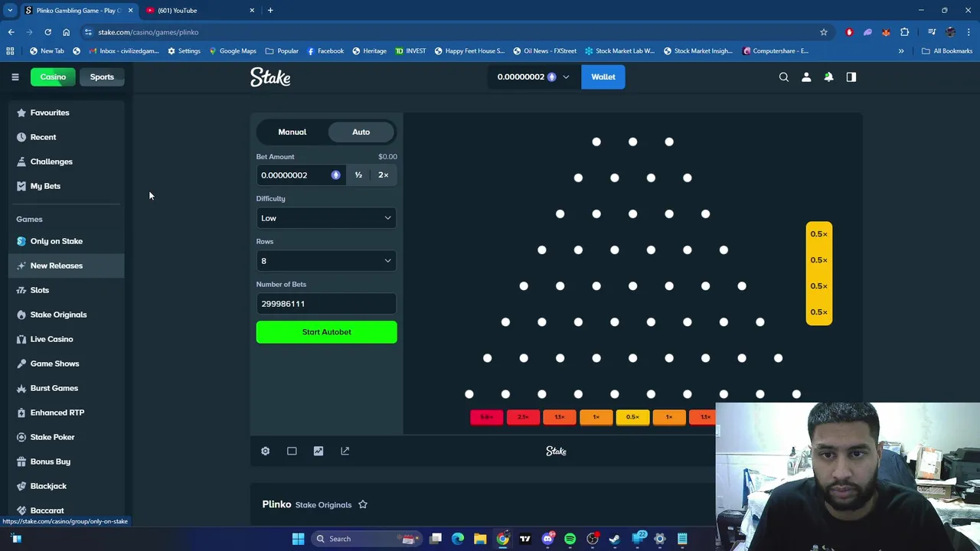Open a new browser tab
The height and width of the screenshot is (551, 980).
coord(270,10)
